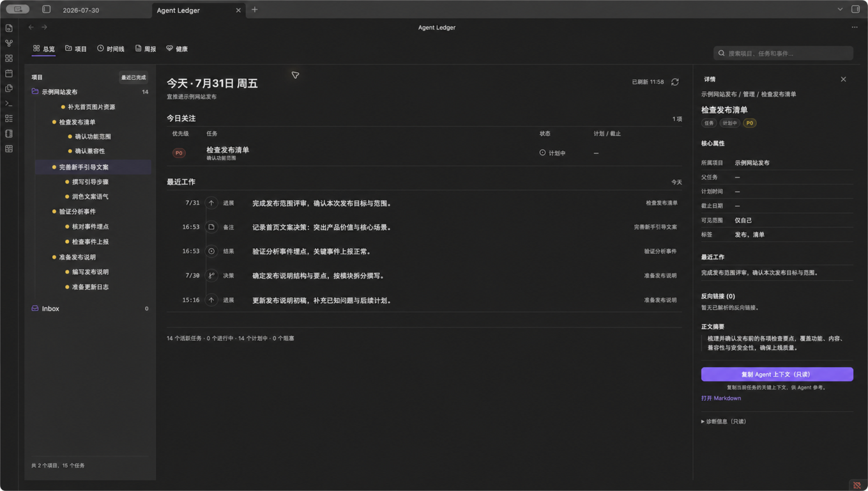Screen dimensions: 868x491
Task: Switch to the 总览 tab
Action: click(44, 49)
